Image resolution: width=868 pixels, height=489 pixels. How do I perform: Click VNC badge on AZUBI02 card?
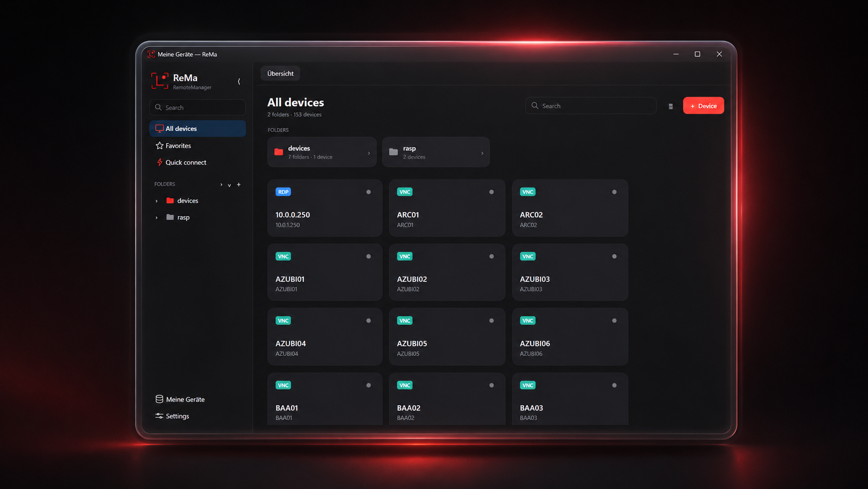coord(405,256)
